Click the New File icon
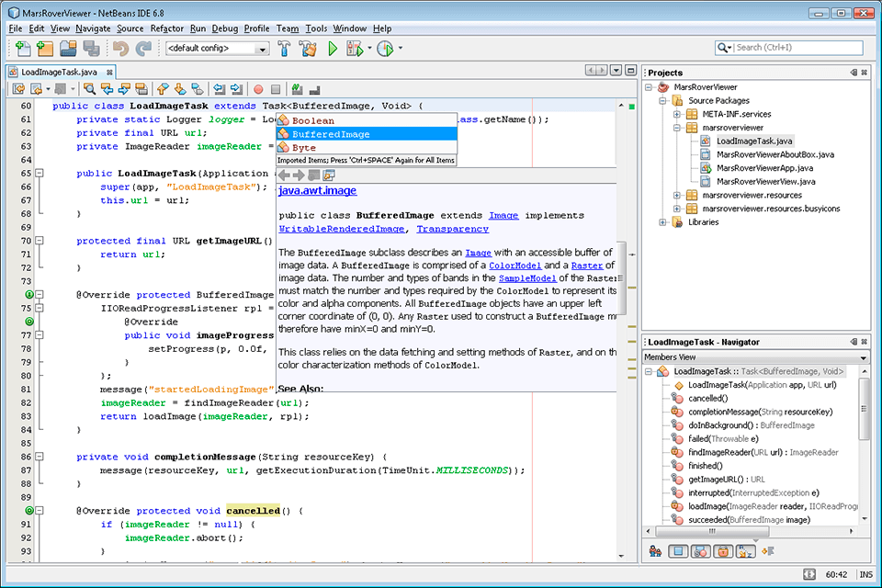The height and width of the screenshot is (588, 882). tap(22, 47)
